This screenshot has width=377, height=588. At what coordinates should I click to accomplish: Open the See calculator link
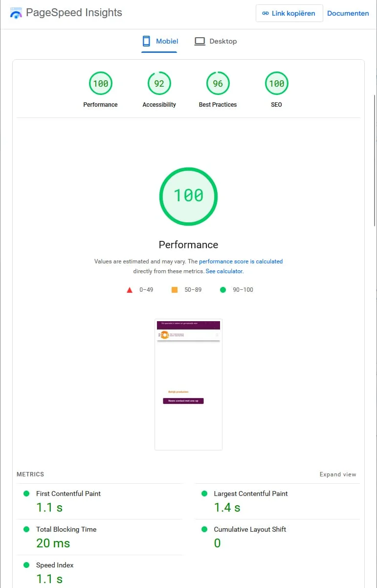pos(224,271)
